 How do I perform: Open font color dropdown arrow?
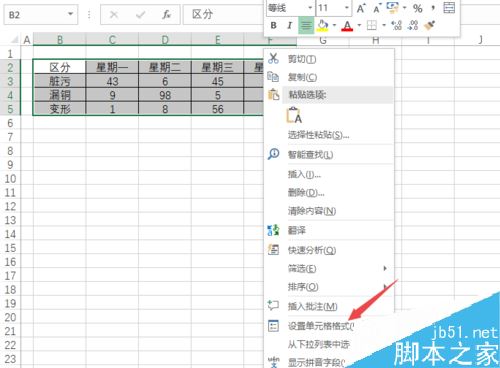(x=359, y=25)
